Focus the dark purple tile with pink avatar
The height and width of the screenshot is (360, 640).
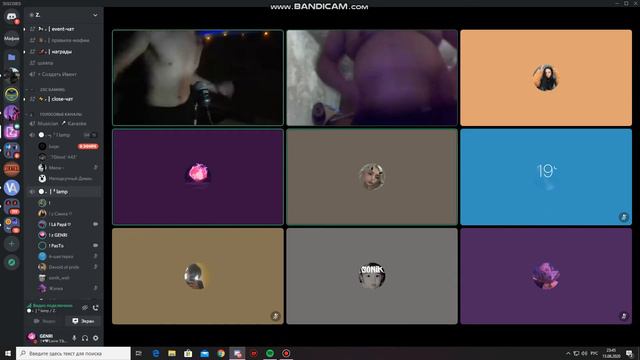pos(198,177)
